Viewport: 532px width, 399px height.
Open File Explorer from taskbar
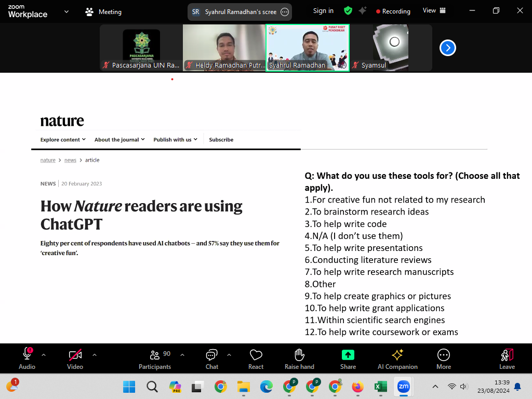click(x=244, y=387)
